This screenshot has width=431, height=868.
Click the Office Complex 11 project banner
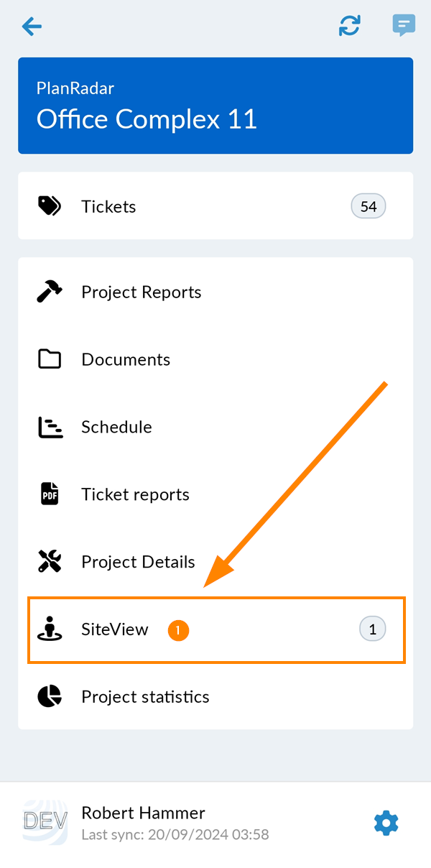[215, 106]
